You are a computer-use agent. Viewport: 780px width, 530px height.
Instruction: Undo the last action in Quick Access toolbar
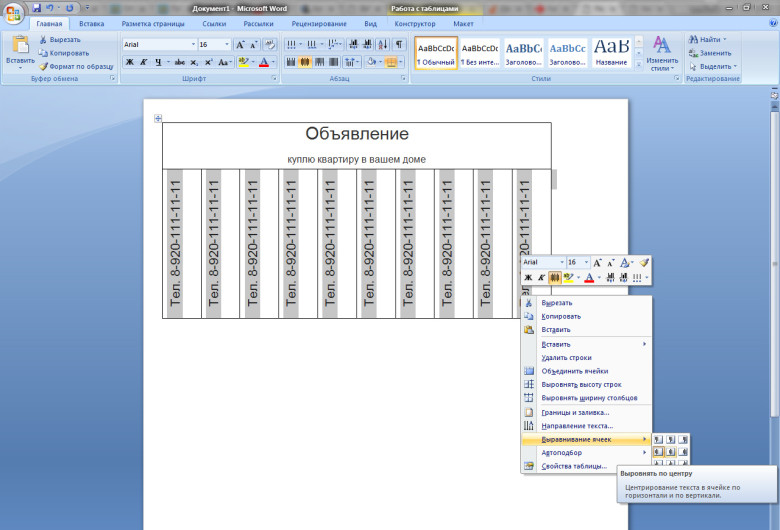50,8
